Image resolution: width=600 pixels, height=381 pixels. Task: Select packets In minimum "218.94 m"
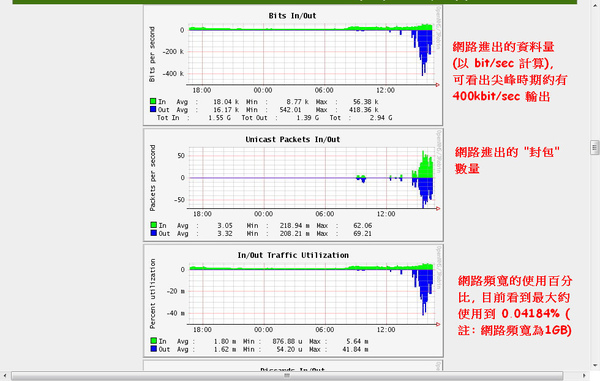[x=295, y=226]
